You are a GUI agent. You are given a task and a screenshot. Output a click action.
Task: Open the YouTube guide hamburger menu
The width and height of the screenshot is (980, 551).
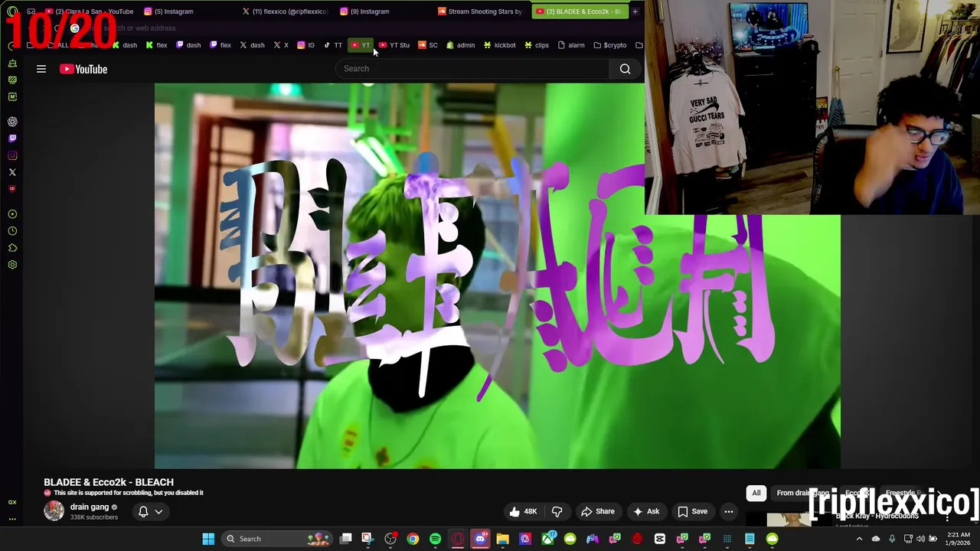point(41,69)
